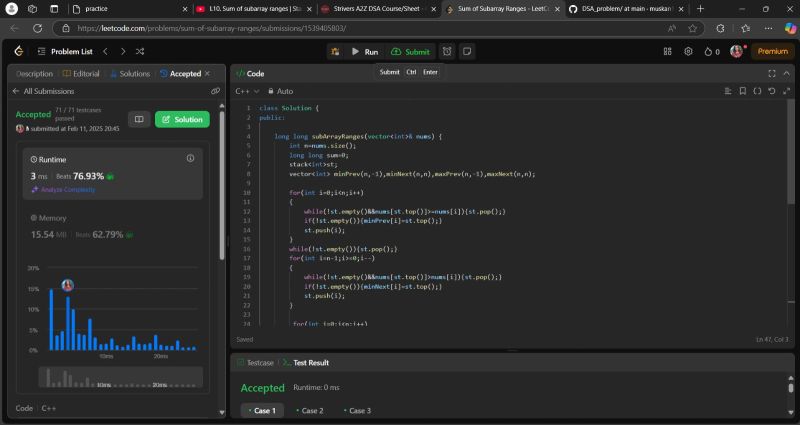Open C++ language dropdown
Screen dimensions: 800x425
247,91
